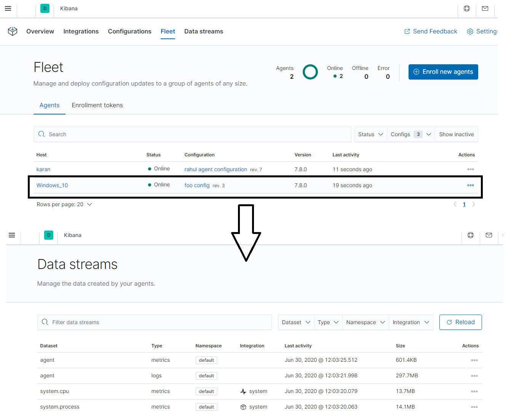Open the Data streams tab
Screen dimensions: 530x420
point(204,31)
